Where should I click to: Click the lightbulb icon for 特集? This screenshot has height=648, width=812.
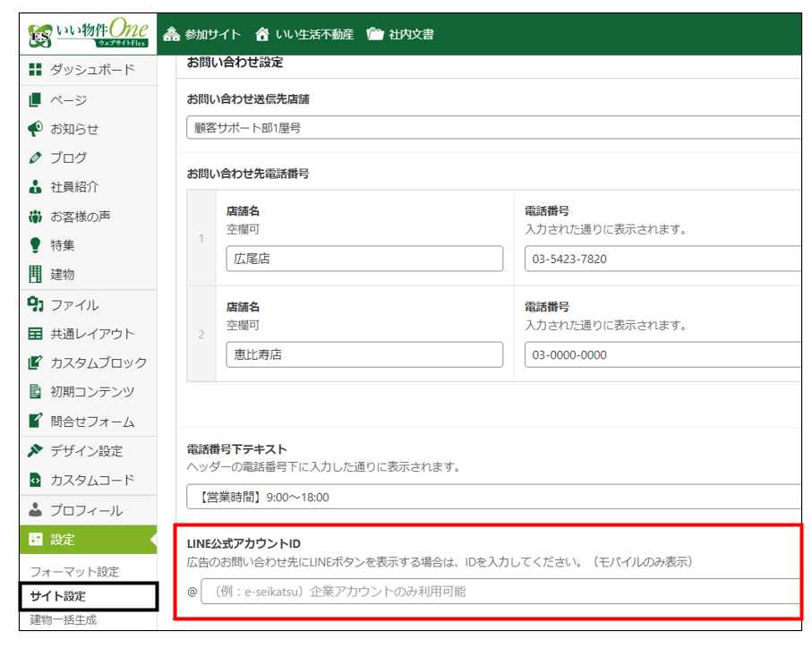pyautogui.click(x=36, y=245)
